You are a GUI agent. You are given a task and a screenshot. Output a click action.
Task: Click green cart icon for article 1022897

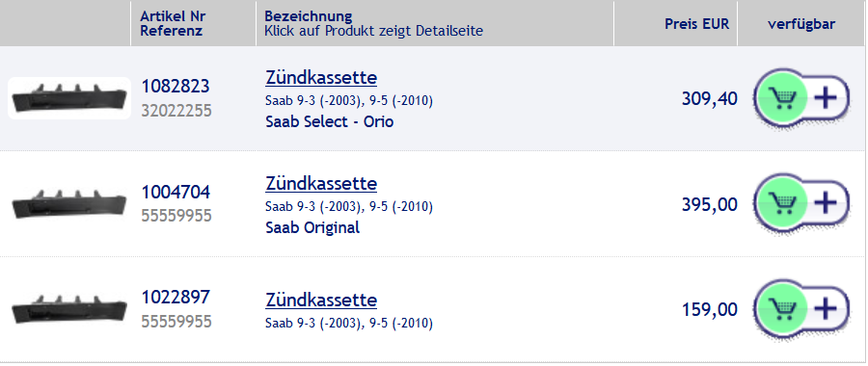point(781,308)
